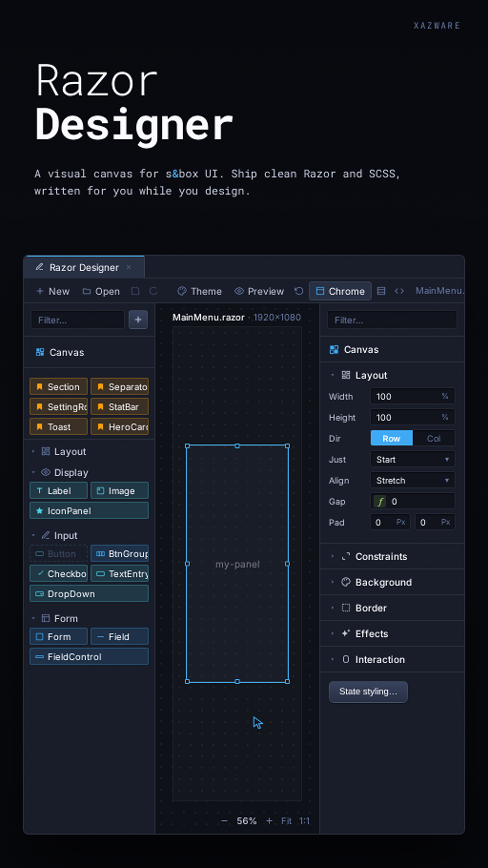
Task: Open a file via Open button
Action: [x=101, y=291]
